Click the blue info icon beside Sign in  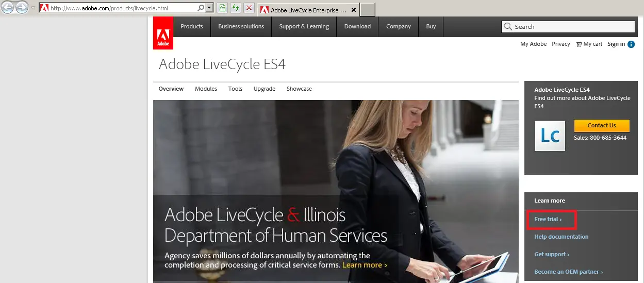click(631, 44)
